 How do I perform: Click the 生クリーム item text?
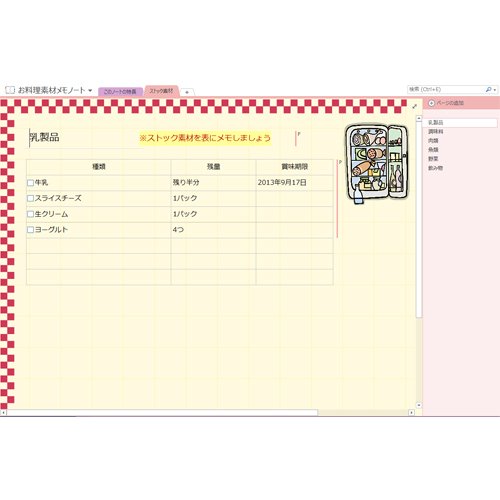[52, 214]
